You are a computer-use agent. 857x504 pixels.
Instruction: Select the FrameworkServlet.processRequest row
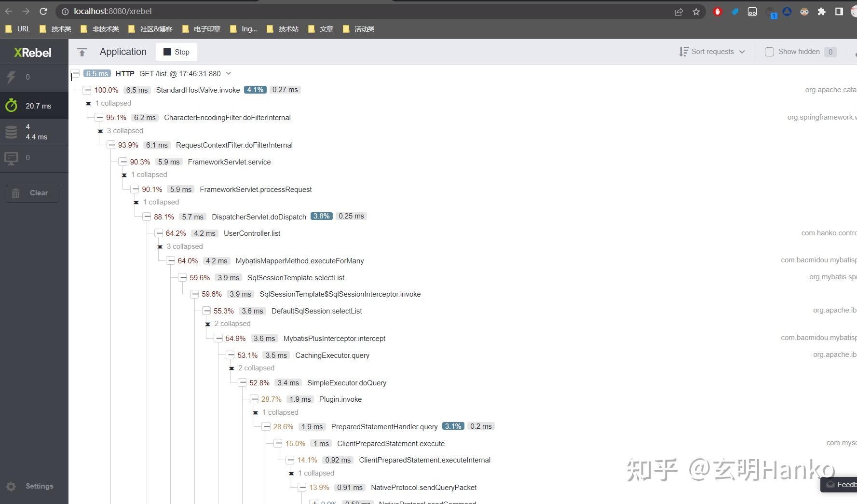[x=256, y=190]
